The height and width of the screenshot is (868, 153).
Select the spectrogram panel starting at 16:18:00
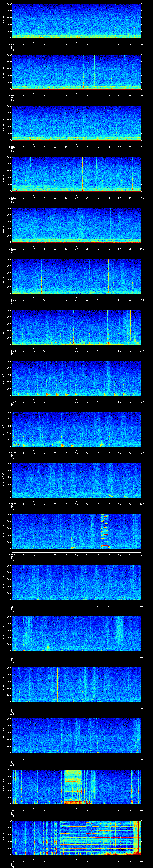tap(77, 276)
